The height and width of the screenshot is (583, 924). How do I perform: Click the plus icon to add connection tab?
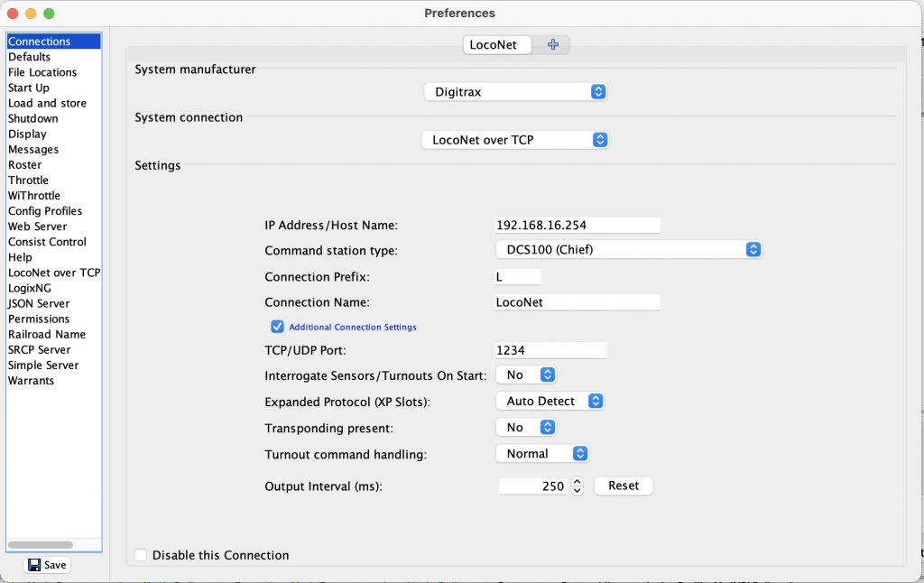pos(552,44)
